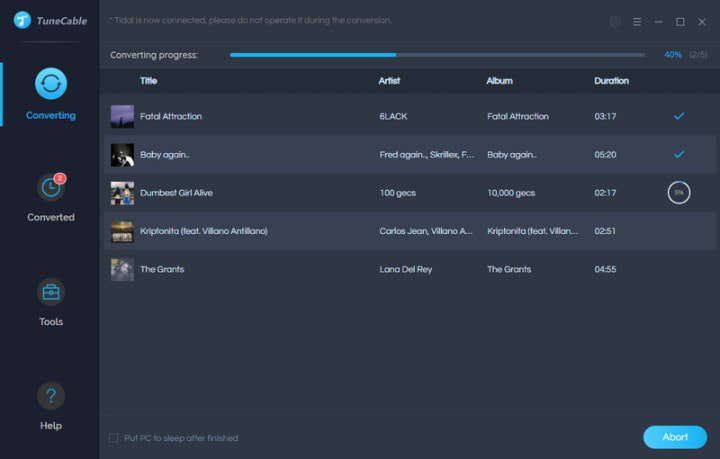The width and height of the screenshot is (720, 459).
Task: Click the 04:55 duration value
Action: tap(605, 269)
